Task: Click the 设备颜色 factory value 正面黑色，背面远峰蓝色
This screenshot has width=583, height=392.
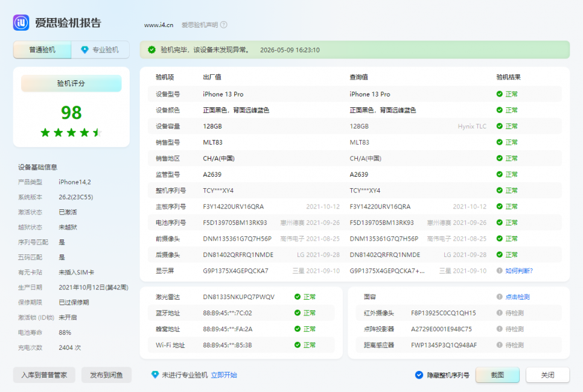Action: [x=236, y=110]
